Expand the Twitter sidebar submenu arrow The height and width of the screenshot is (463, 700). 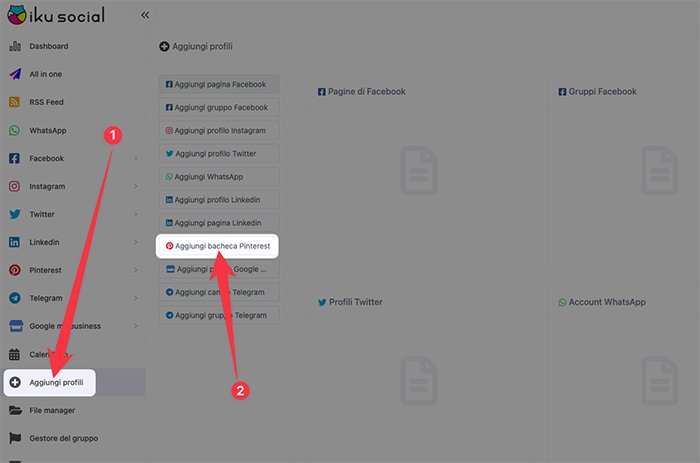136,214
